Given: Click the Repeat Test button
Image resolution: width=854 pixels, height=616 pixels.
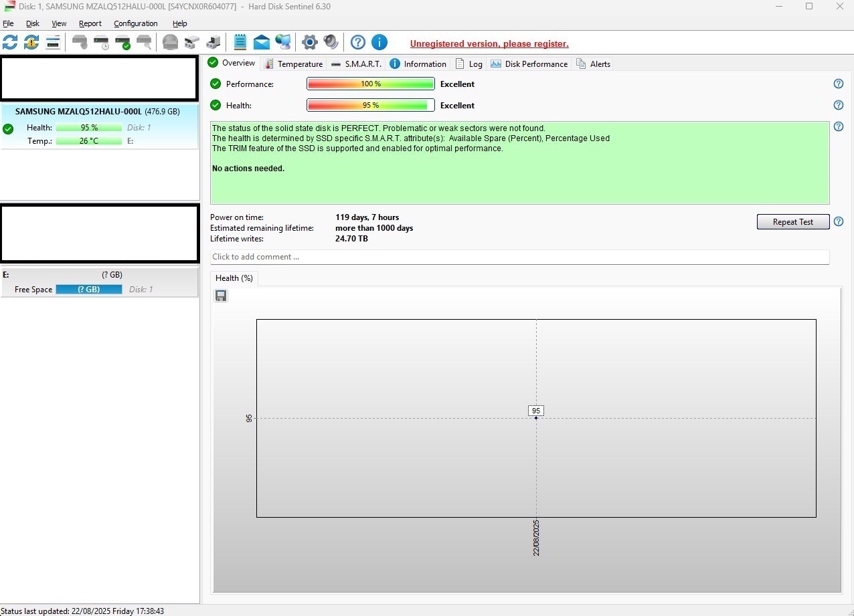Looking at the screenshot, I should point(793,221).
